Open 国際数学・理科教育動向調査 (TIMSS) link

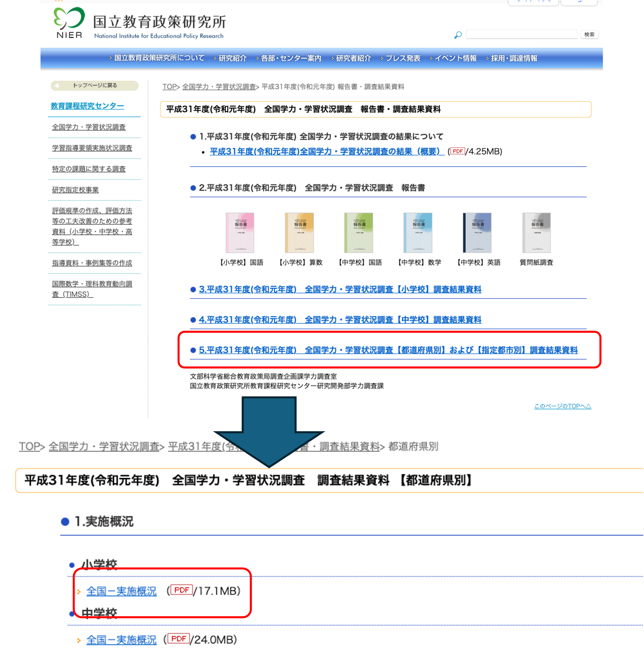click(92, 289)
